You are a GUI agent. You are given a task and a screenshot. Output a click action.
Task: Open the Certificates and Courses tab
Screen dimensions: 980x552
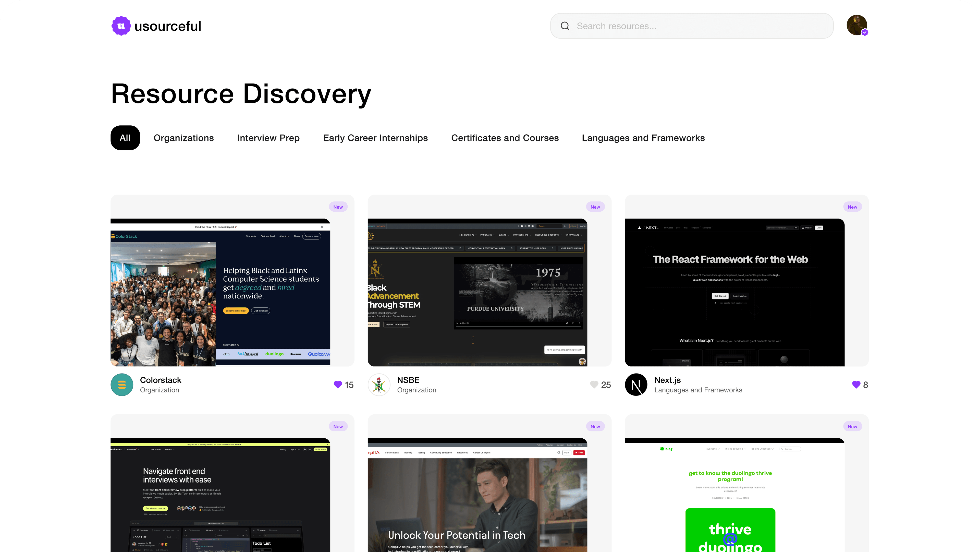[x=505, y=138]
